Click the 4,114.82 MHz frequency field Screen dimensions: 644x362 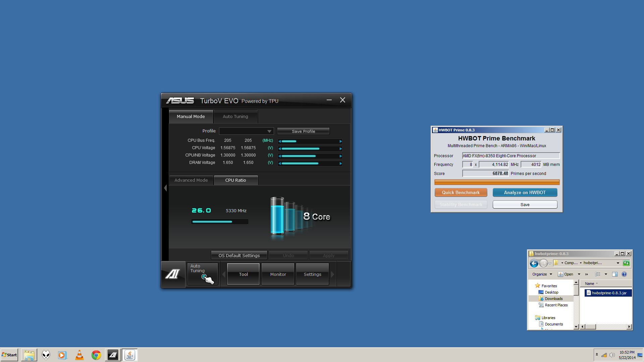[494, 165]
